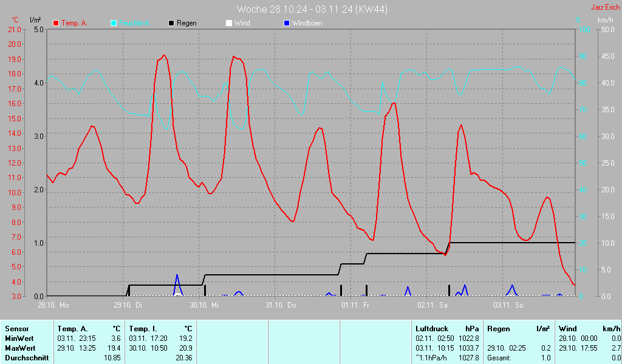Image resolution: width=622 pixels, height=364 pixels.
Task: Click the red '°C' axis unit label above the chart
Action: click(15, 20)
